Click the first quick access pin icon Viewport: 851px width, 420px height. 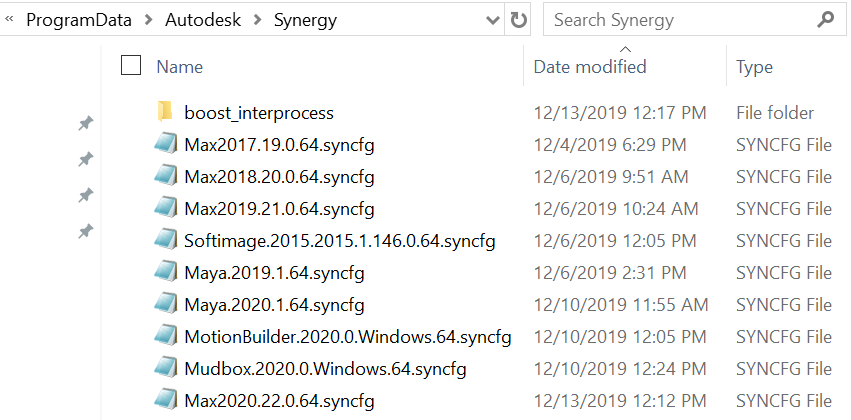pyautogui.click(x=86, y=124)
